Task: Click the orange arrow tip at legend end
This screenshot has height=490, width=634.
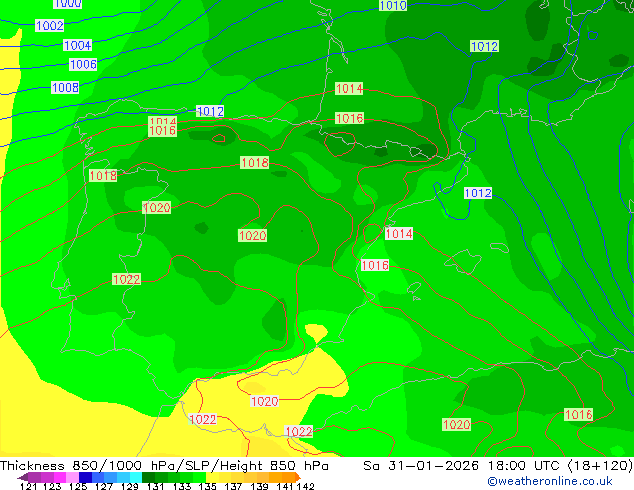Action: coord(298,477)
